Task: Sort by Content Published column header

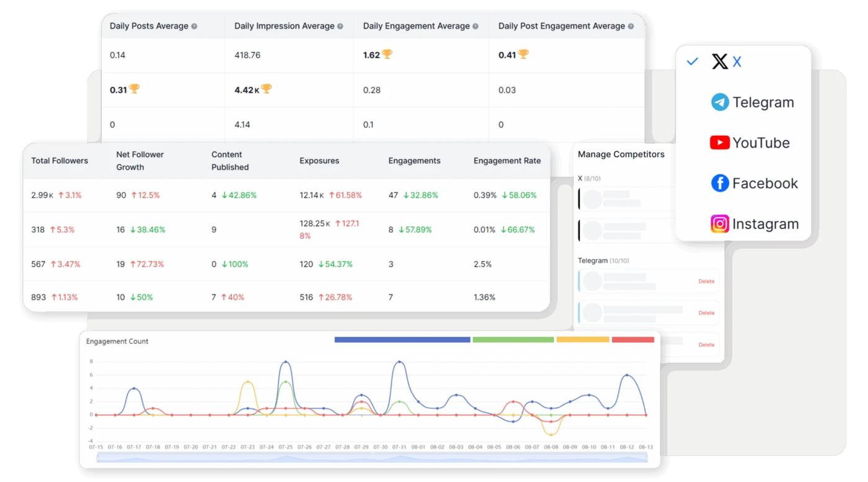Action: click(x=230, y=161)
